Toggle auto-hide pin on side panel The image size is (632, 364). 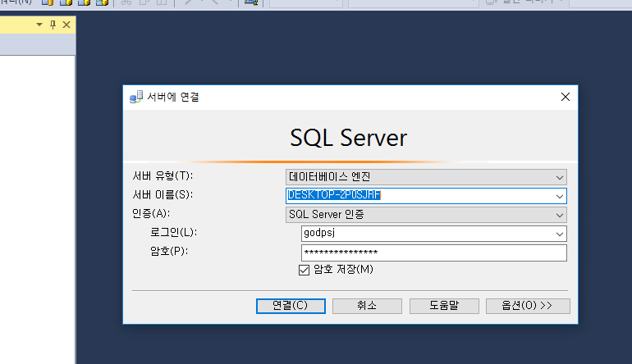53,25
